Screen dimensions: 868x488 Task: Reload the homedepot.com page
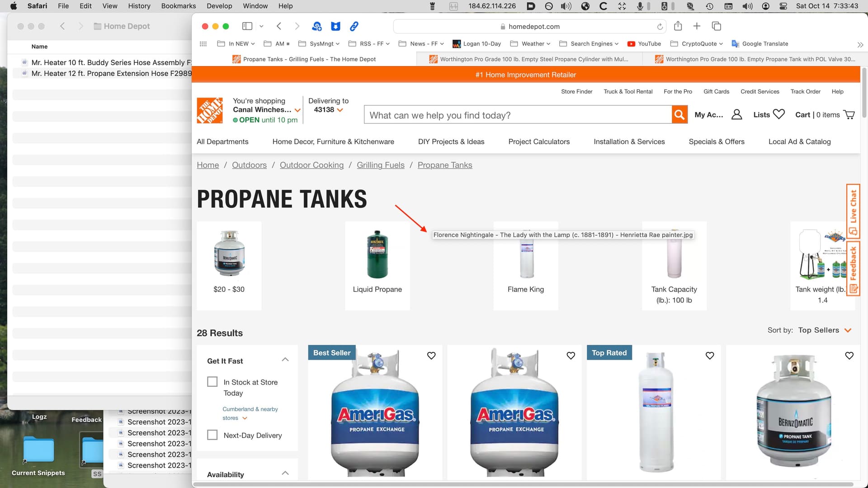tap(660, 27)
